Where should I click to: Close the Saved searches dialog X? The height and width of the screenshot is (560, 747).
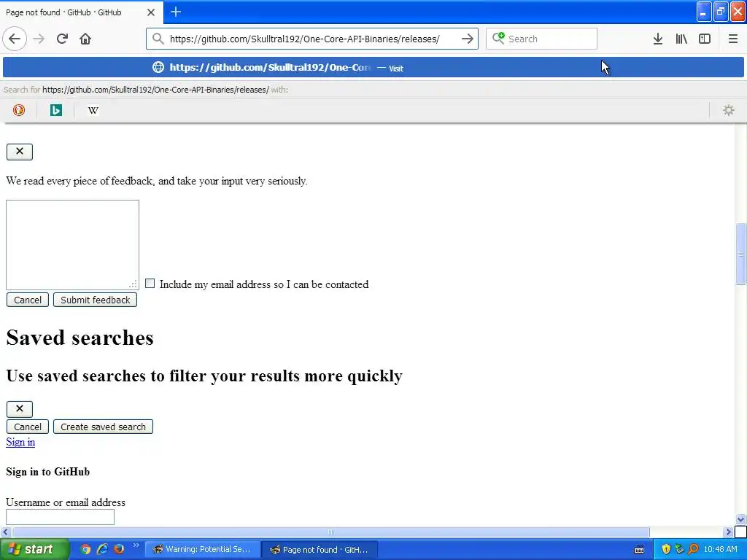point(20,408)
